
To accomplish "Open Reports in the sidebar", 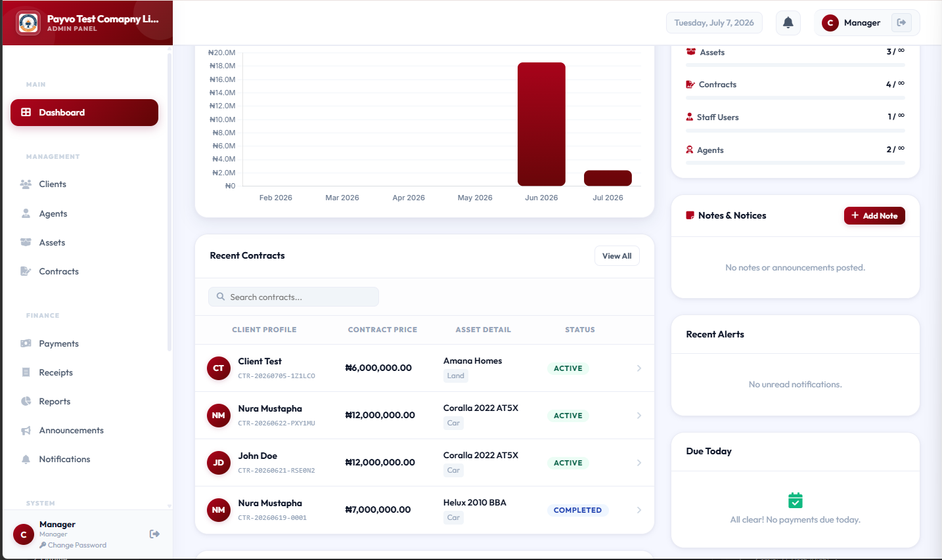I will (x=84, y=401).
